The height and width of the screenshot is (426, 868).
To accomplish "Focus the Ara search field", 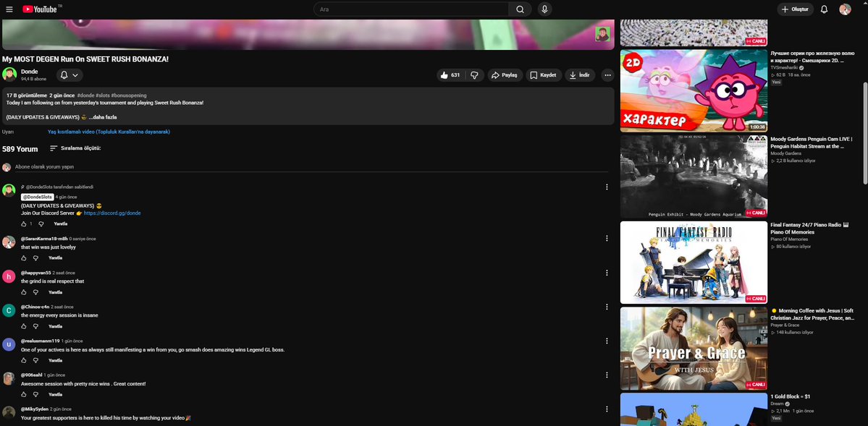I will pos(411,9).
